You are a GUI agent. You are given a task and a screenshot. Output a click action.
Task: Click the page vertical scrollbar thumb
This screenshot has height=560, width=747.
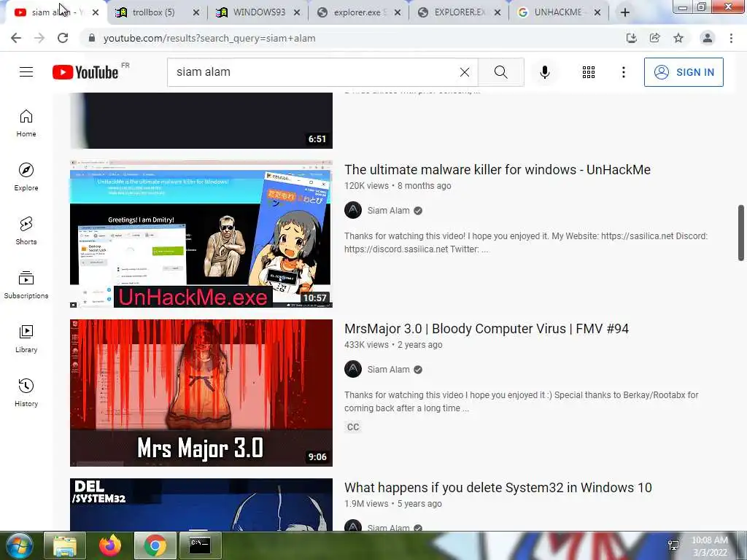[x=741, y=233]
